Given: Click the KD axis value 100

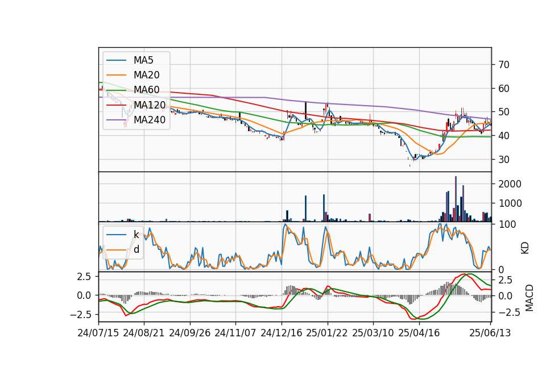Looking at the screenshot, I should [507, 224].
